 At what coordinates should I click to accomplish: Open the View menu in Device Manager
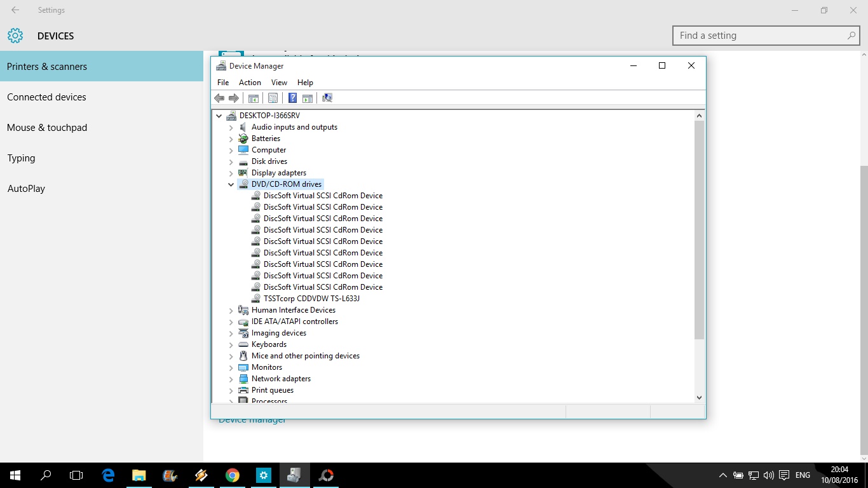pyautogui.click(x=279, y=82)
